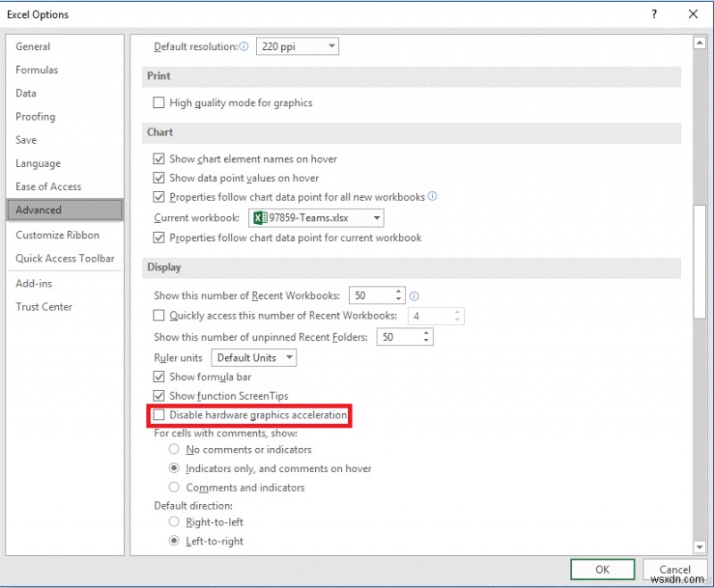Click the Excel workbook icon showing 97859-Teams.xlsx
Viewport: 714px width, 588px height.
[x=265, y=217]
